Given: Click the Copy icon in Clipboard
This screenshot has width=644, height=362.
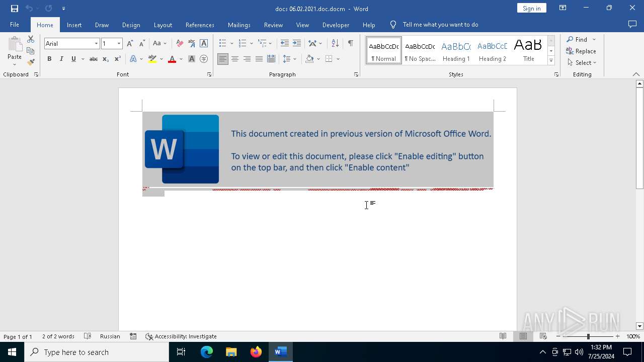Looking at the screenshot, I should click(31, 51).
